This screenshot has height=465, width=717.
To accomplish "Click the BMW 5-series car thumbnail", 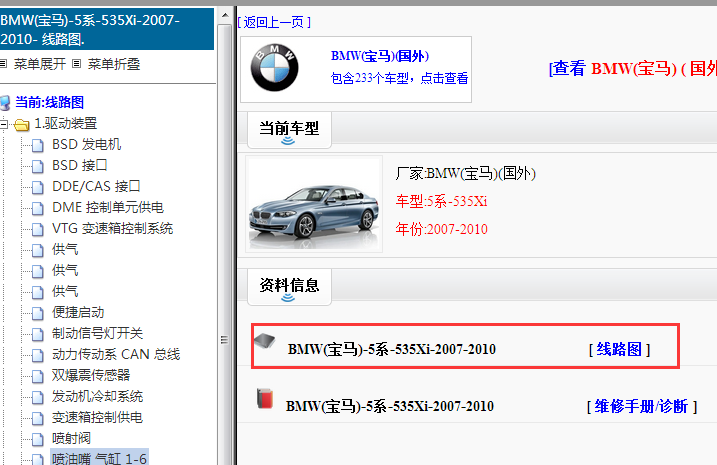I will 314,204.
